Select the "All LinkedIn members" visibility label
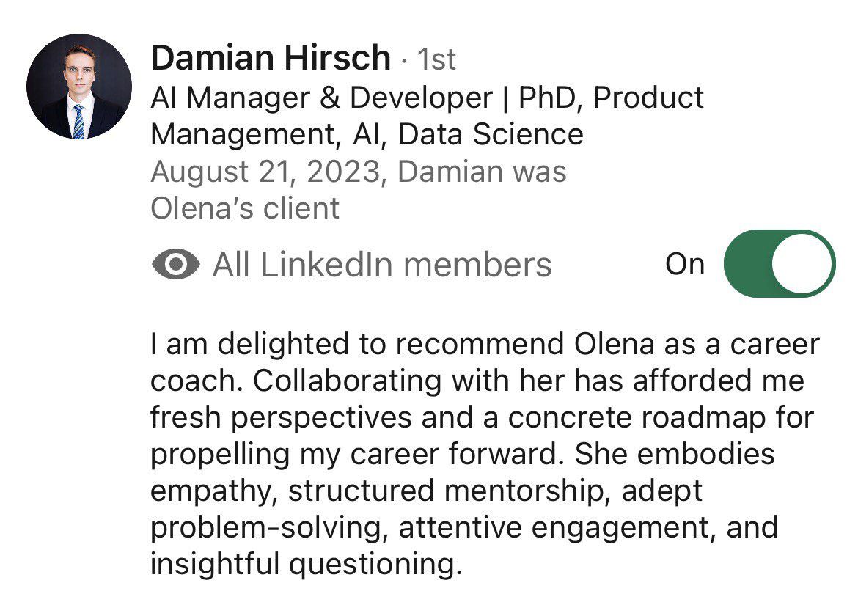Viewport: 858px width, 616px height. click(381, 265)
